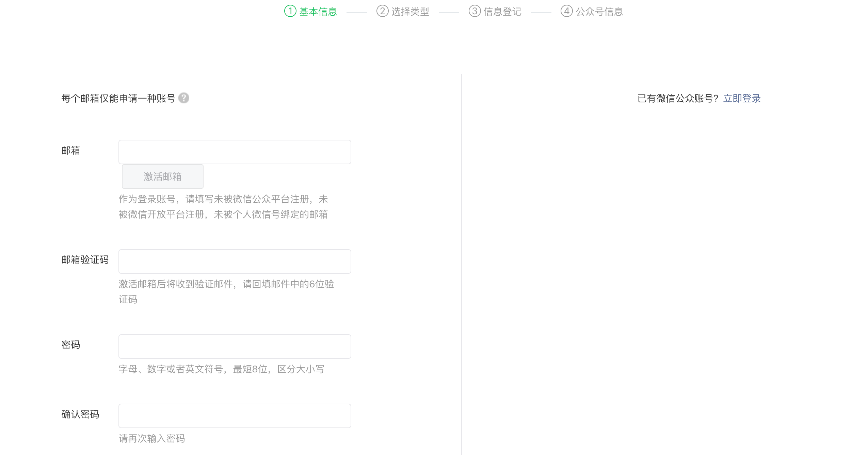This screenshot has width=868, height=455.
Task: Focus the 邮箱 email input field
Action: click(x=235, y=152)
